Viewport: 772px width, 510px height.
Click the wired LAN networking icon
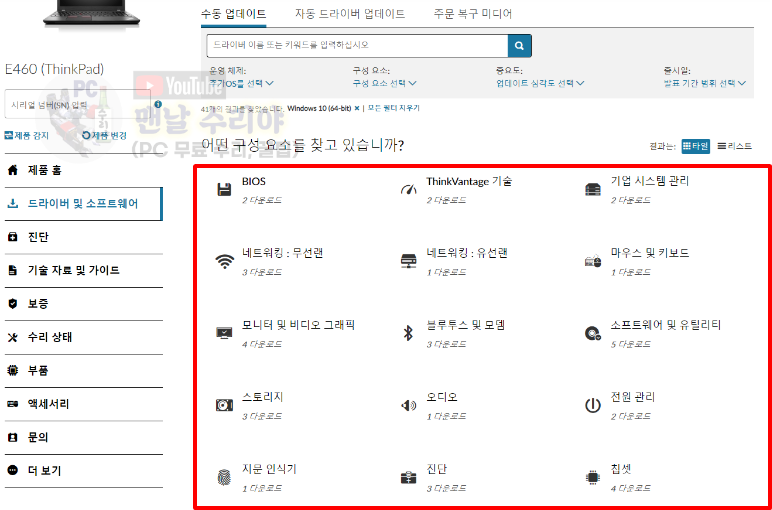click(x=409, y=261)
